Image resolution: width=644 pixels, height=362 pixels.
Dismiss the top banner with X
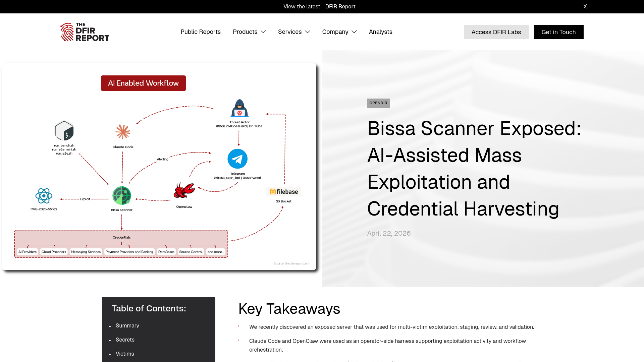click(x=585, y=6)
